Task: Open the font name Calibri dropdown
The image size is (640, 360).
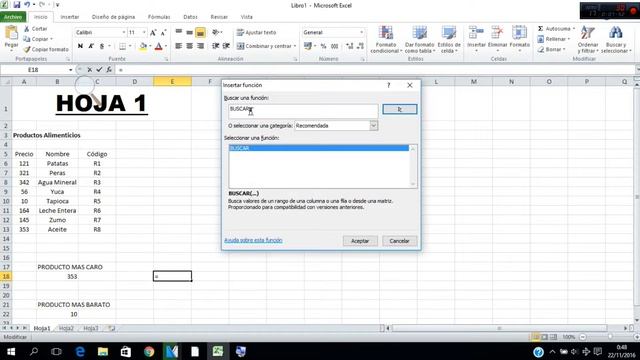Action: [x=124, y=32]
